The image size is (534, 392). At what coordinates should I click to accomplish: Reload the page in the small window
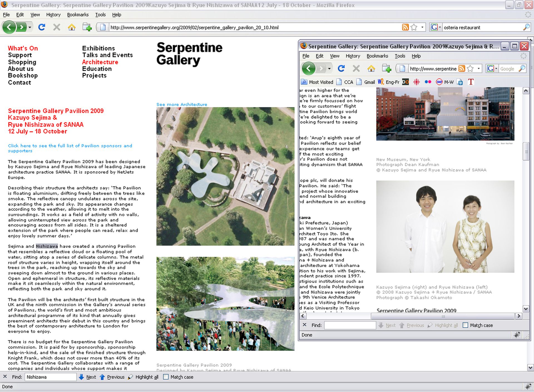[341, 68]
